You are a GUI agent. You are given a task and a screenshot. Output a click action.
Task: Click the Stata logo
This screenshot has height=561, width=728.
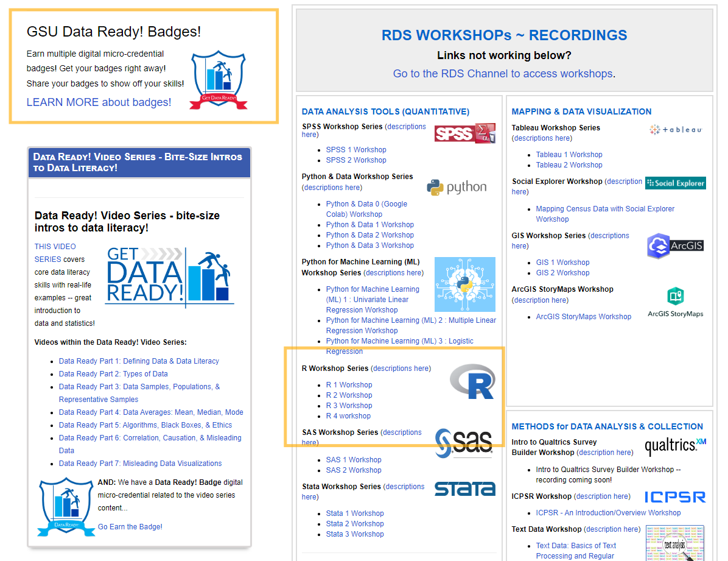pos(464,488)
